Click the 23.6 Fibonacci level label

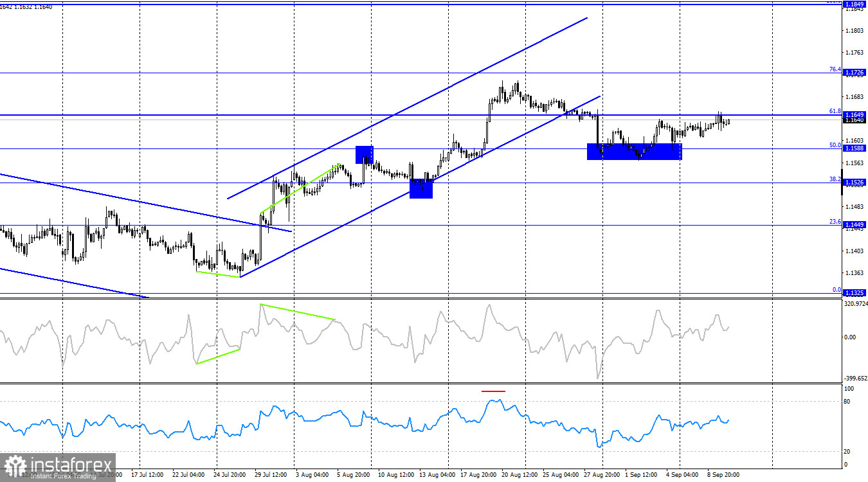point(835,221)
